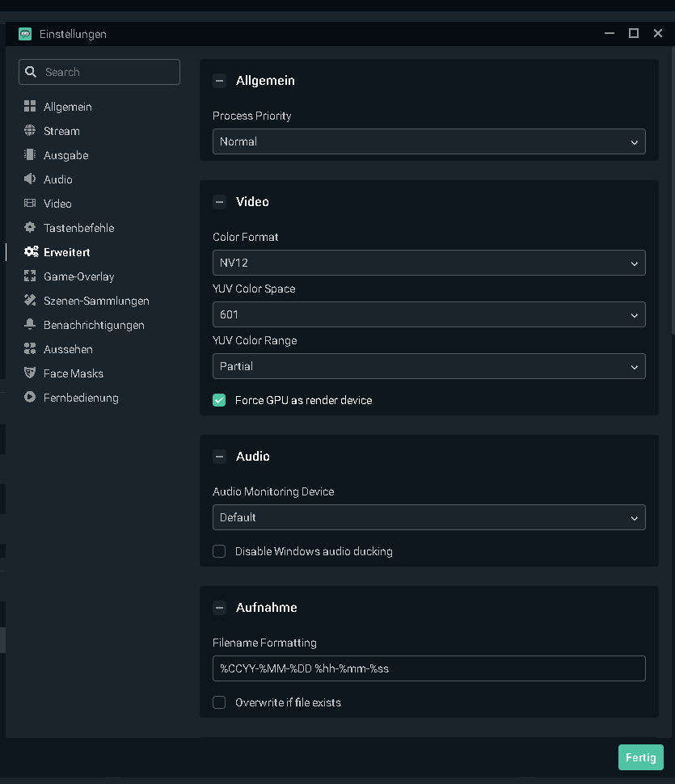Image resolution: width=675 pixels, height=784 pixels.
Task: Open the Process Priority dropdown
Action: [x=428, y=141]
